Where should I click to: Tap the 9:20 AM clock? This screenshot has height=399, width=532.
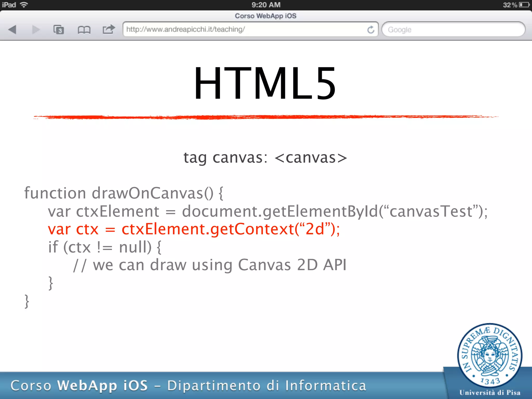(266, 5)
